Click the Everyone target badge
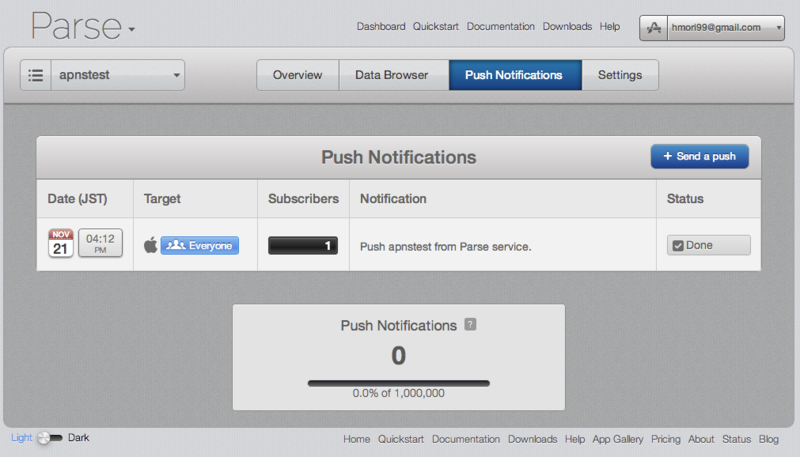Image resolution: width=800 pixels, height=457 pixels. point(199,245)
